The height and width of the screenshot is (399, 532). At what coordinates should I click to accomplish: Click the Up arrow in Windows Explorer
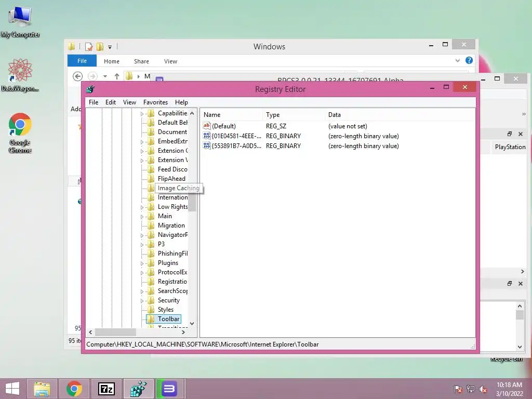[x=117, y=76]
